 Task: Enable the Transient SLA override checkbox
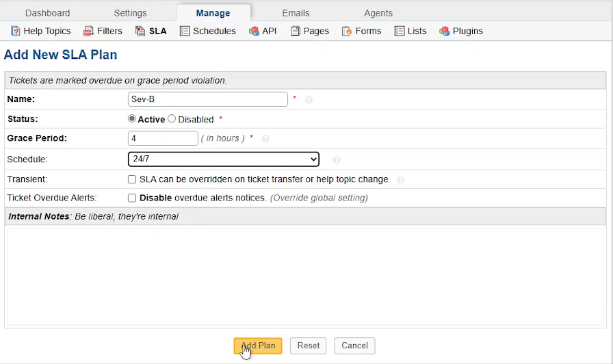tap(132, 179)
